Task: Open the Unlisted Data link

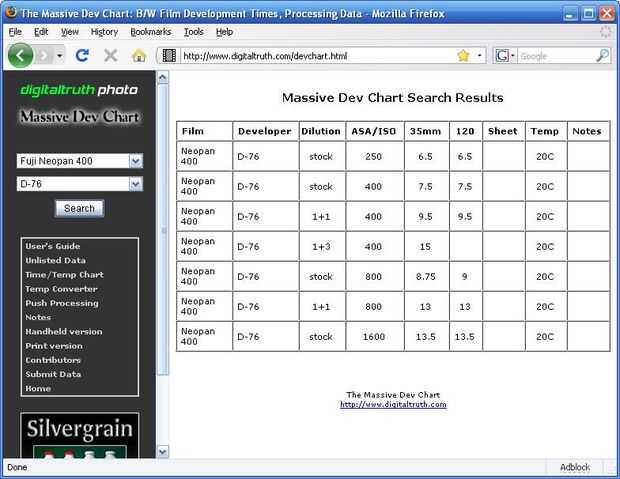Action: point(55,260)
